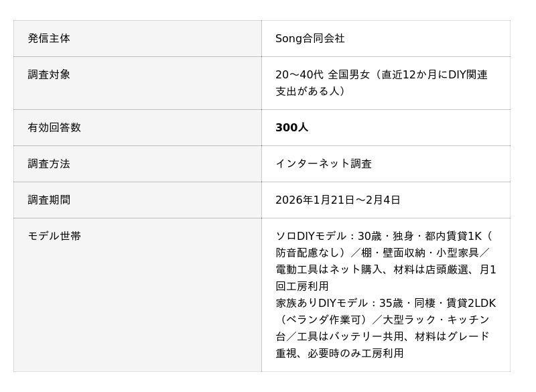Click the 重視、必要時のみ工房利用 text line
The image size is (536, 392).
coord(340,354)
